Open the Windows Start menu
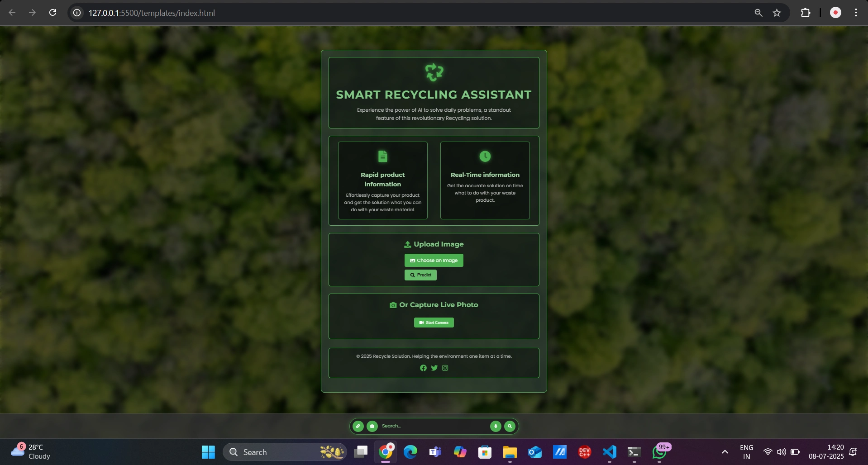The image size is (868, 465). tap(208, 452)
